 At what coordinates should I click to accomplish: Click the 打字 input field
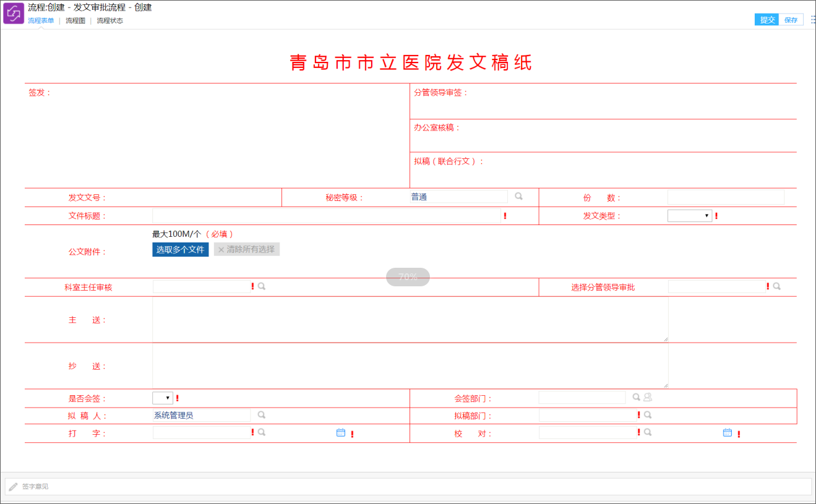(202, 432)
